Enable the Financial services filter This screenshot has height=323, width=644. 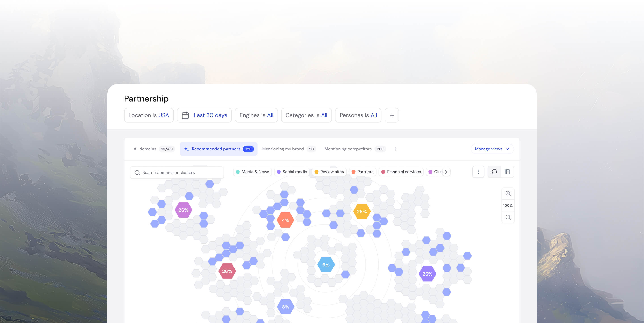point(401,172)
